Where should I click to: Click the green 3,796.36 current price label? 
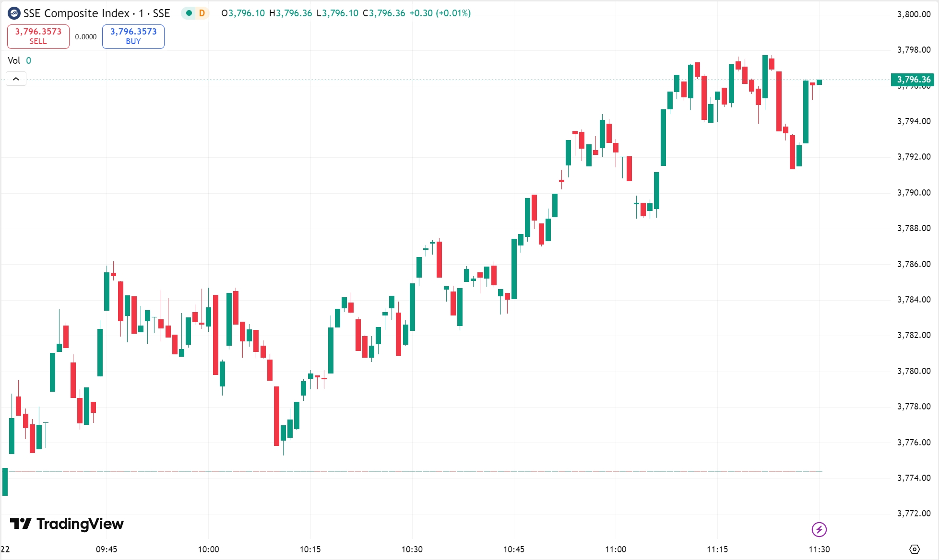[913, 80]
